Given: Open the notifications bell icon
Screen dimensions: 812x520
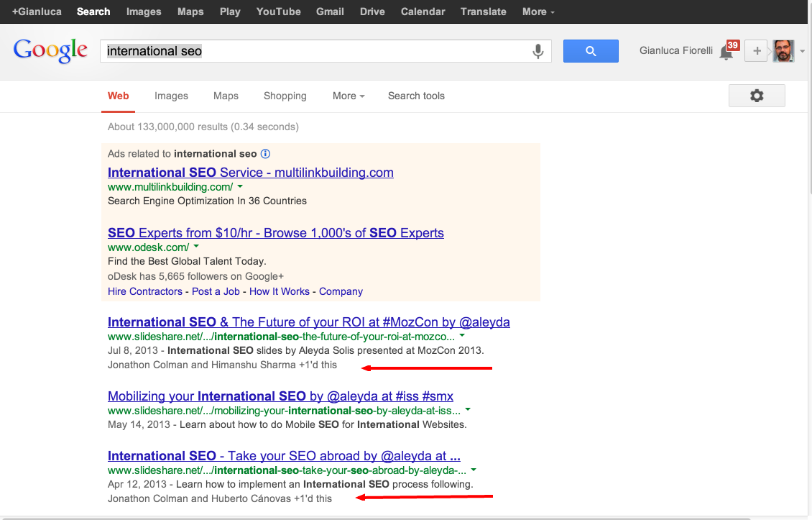Looking at the screenshot, I should point(726,53).
